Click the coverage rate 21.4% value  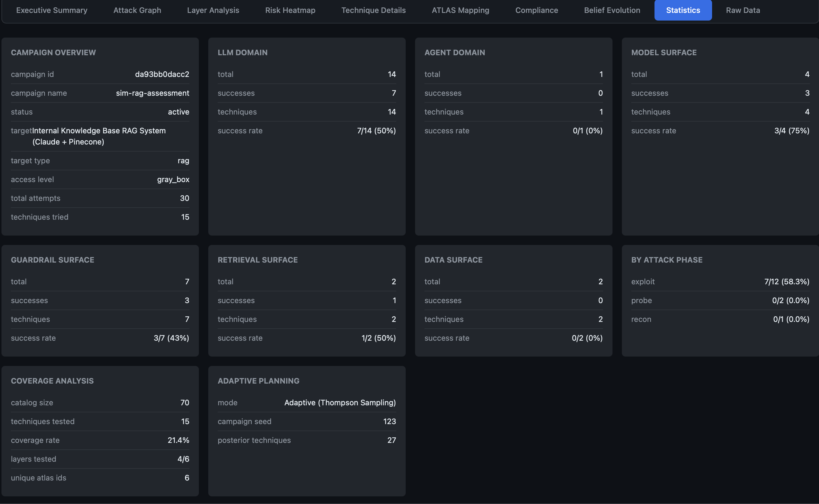pyautogui.click(x=178, y=440)
